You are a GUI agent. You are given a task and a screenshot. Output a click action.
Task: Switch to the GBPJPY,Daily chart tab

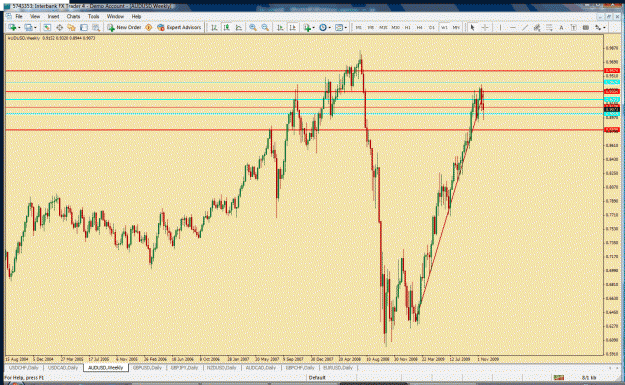pos(185,367)
